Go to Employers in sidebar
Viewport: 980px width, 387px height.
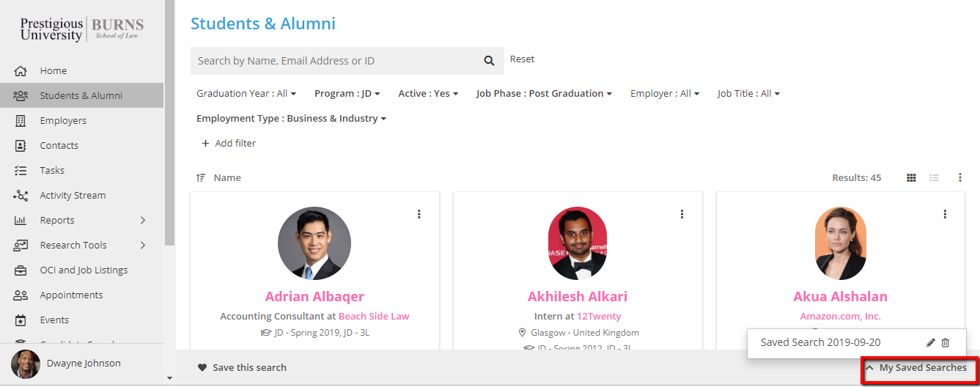(x=63, y=121)
